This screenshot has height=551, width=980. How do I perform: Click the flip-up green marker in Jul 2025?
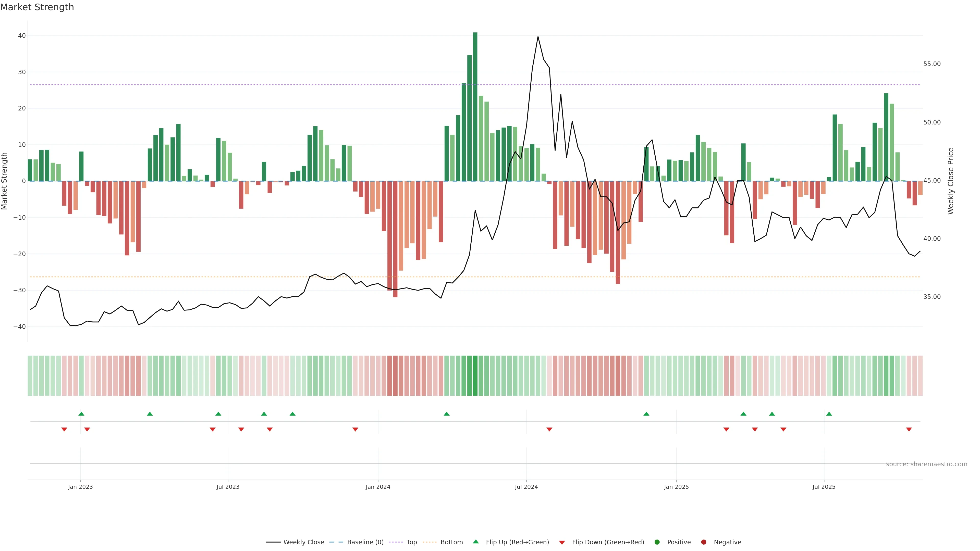point(829,414)
